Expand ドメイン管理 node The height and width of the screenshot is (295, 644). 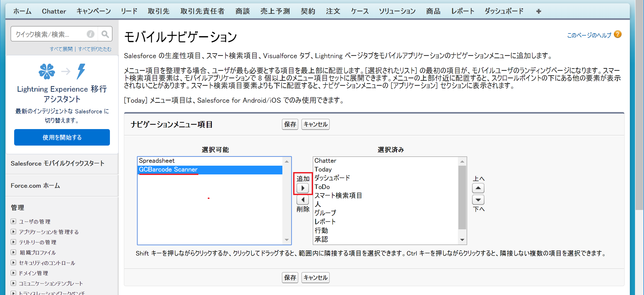tap(13, 273)
